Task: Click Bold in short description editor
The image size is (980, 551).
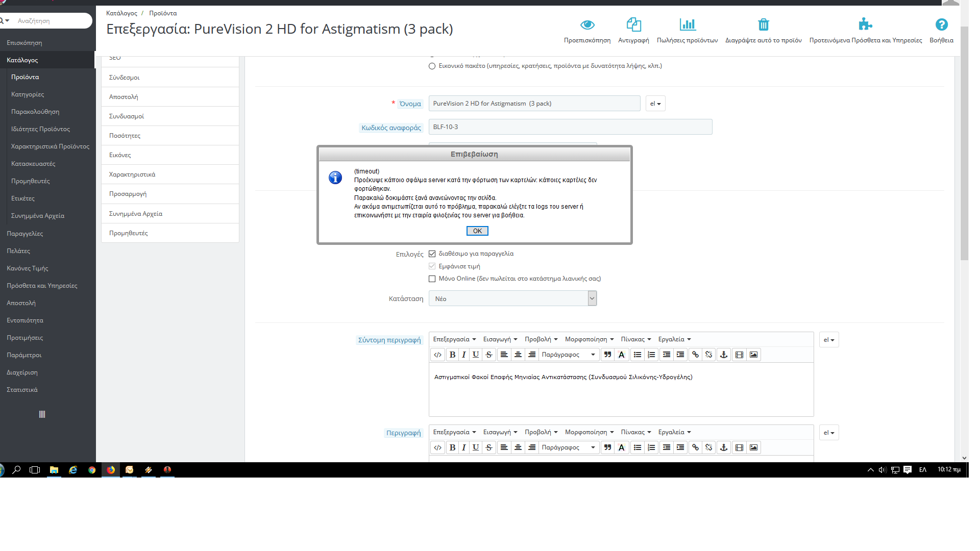Action: [x=452, y=355]
